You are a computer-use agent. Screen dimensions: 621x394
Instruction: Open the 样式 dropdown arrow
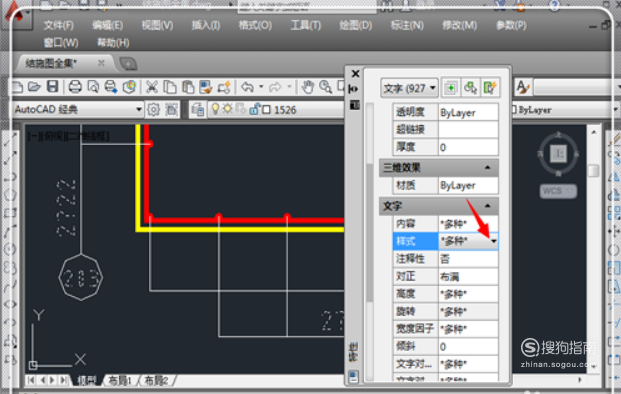[x=493, y=241]
